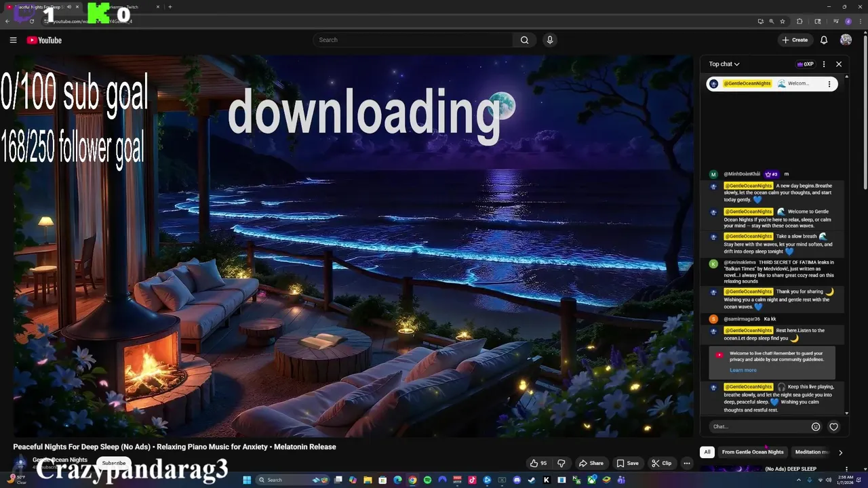Select the Meditation music chip
Viewport: 868px width, 488px height.
[812, 452]
